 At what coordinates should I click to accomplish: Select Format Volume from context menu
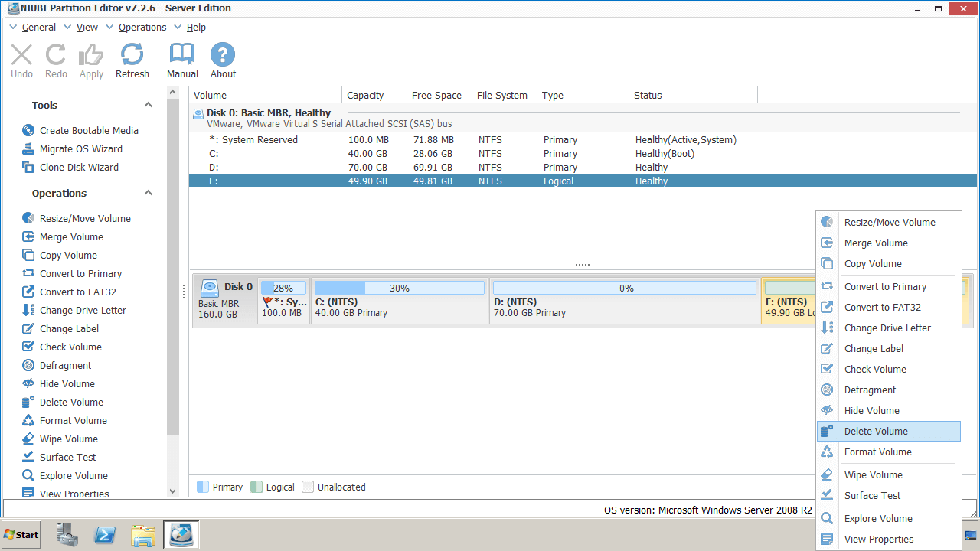(x=877, y=452)
